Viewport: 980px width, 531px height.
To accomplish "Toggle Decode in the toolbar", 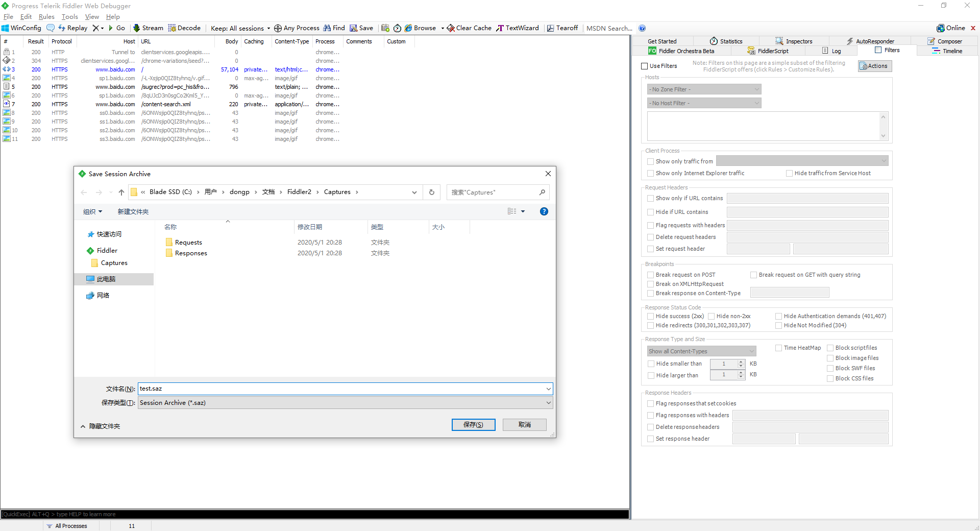I will pos(184,28).
